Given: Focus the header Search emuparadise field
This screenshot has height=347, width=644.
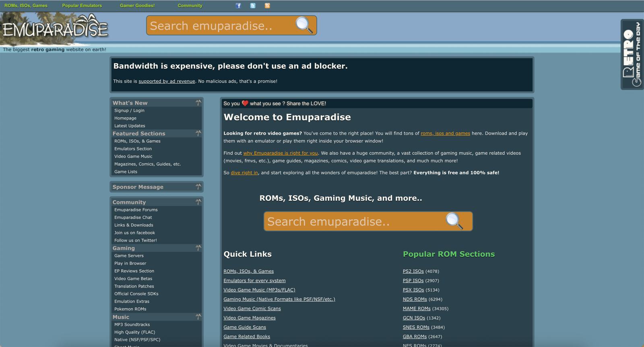Looking at the screenshot, I should pyautogui.click(x=231, y=25).
